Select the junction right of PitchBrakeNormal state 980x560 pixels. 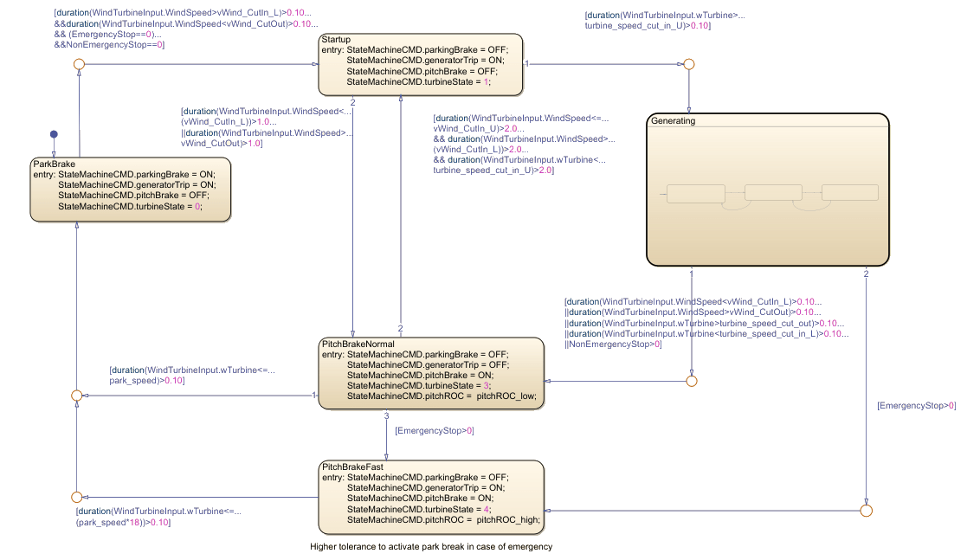[x=691, y=381]
